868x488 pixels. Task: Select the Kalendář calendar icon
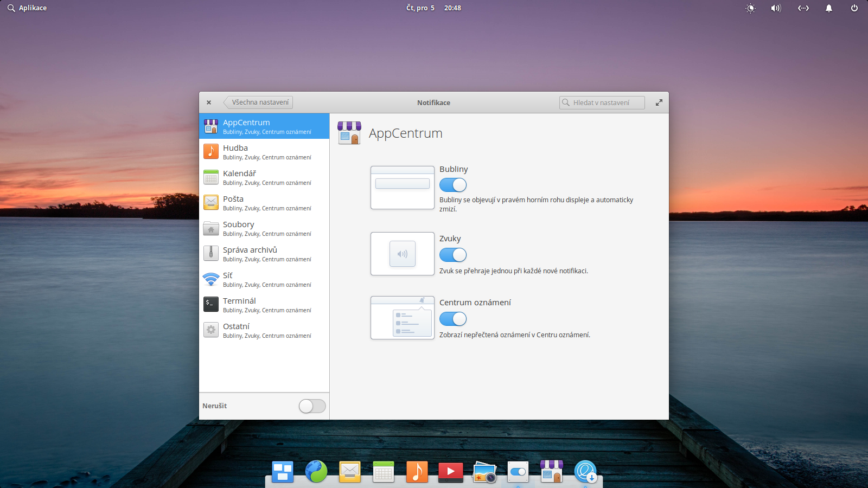pyautogui.click(x=211, y=177)
